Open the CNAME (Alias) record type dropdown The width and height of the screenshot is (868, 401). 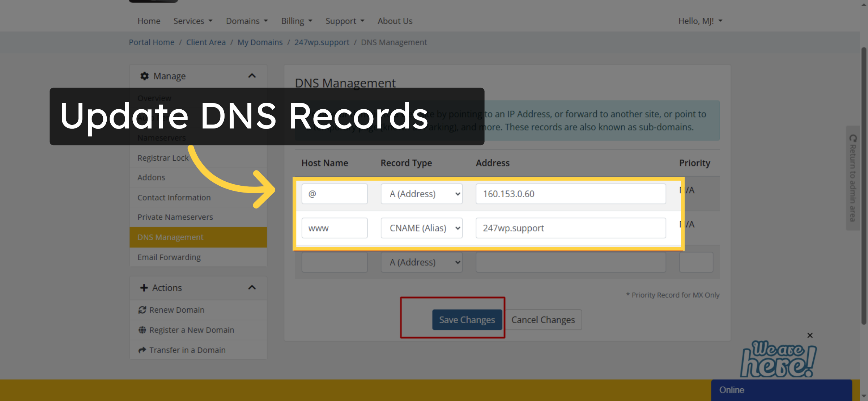point(421,228)
